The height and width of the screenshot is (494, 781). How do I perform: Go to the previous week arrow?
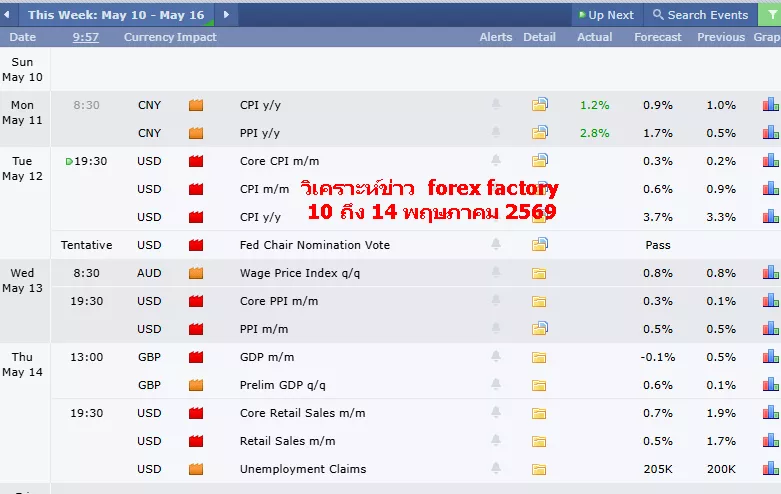7,15
